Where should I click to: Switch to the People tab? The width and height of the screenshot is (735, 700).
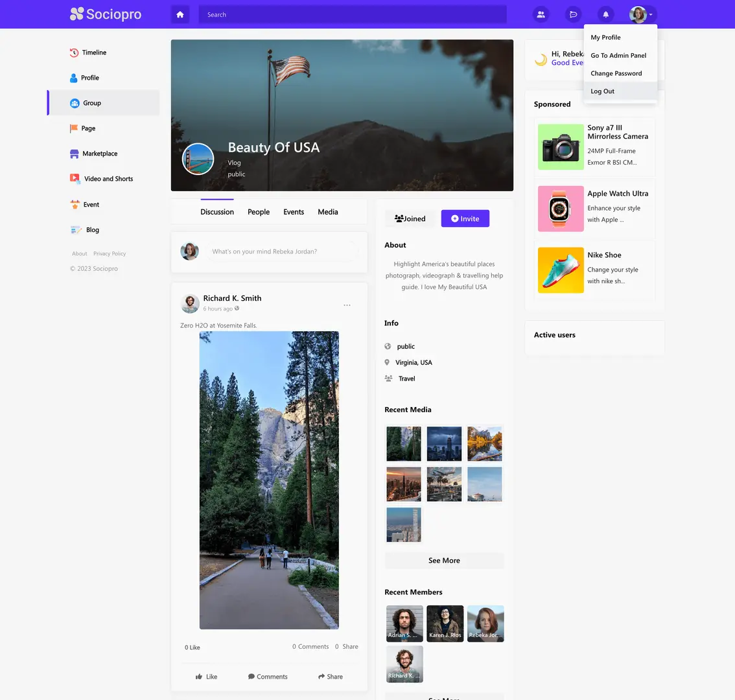[x=258, y=212]
